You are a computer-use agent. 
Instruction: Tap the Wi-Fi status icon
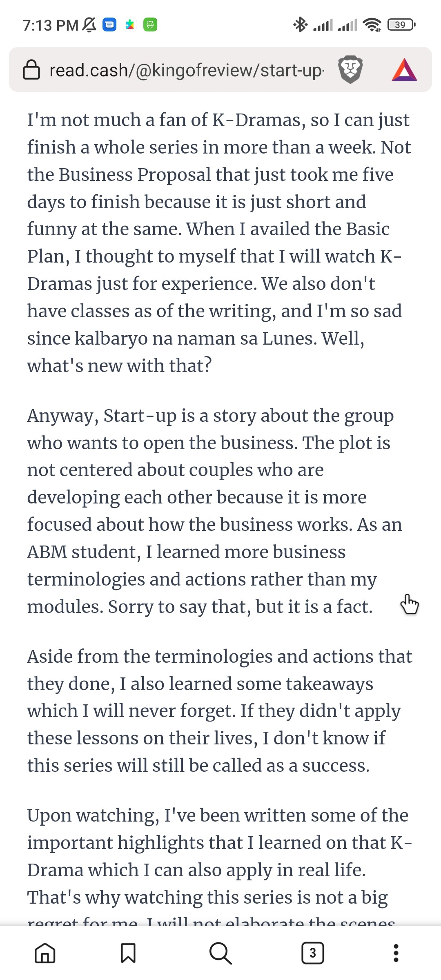point(372,25)
